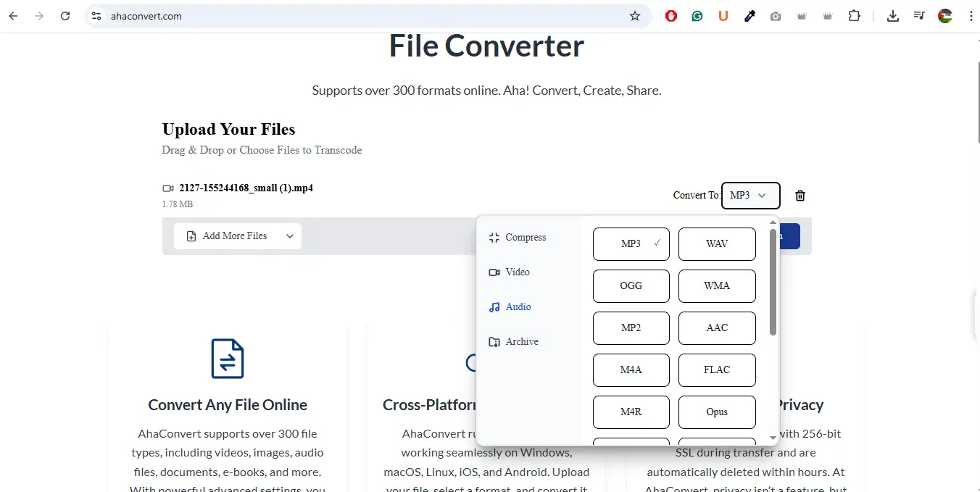This screenshot has height=492, width=980.
Task: Open browser downloads icon
Action: (893, 16)
